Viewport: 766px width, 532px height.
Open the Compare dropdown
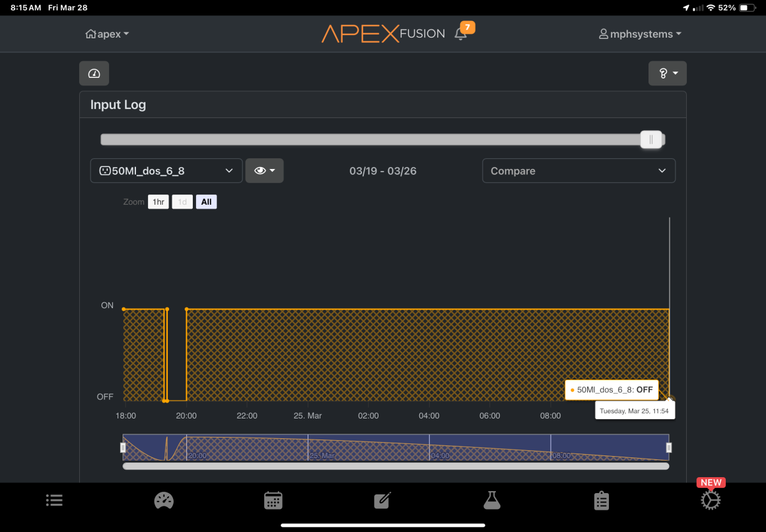[579, 171]
